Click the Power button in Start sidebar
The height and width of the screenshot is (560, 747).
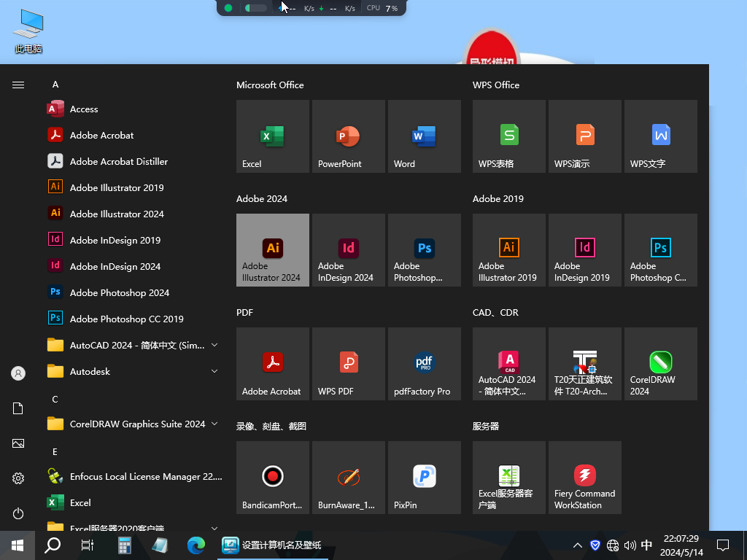tap(18, 513)
